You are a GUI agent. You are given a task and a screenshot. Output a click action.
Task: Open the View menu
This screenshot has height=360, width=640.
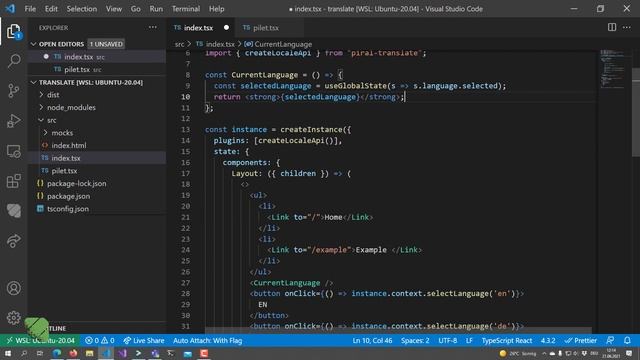tap(113, 9)
